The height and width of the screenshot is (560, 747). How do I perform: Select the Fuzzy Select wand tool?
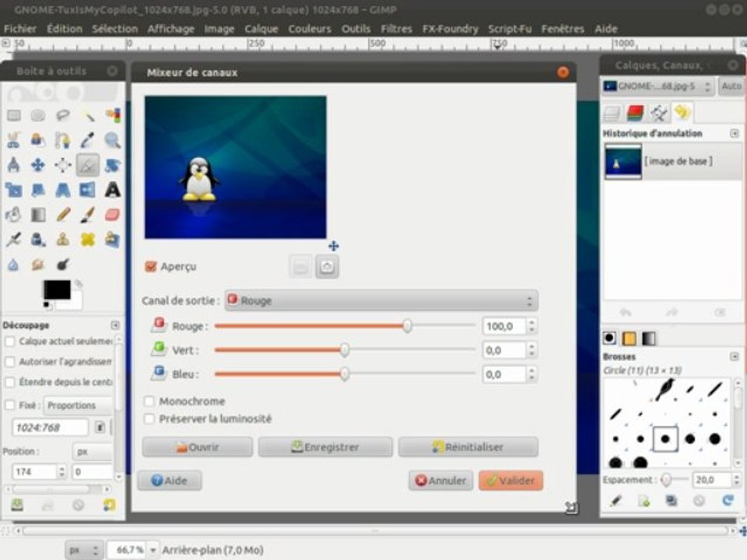88,115
